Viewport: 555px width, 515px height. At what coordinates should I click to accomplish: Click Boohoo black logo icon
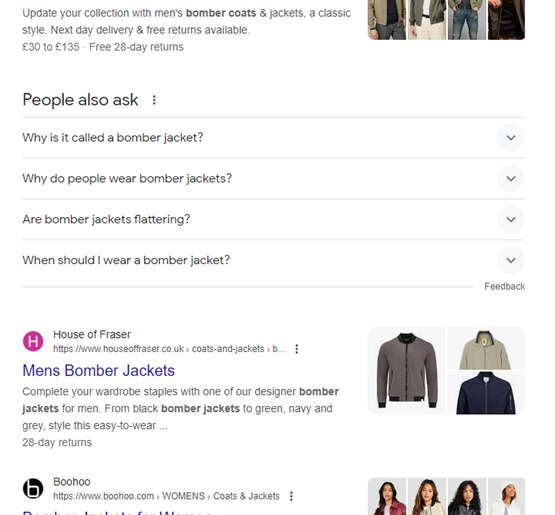point(33,488)
